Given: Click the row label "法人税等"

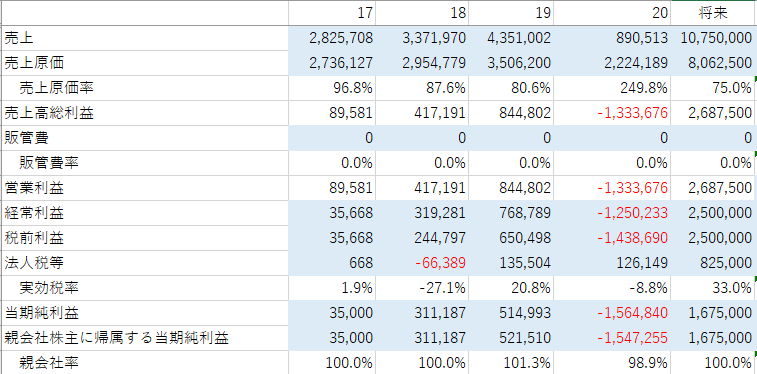Looking at the screenshot, I should coord(34,263).
